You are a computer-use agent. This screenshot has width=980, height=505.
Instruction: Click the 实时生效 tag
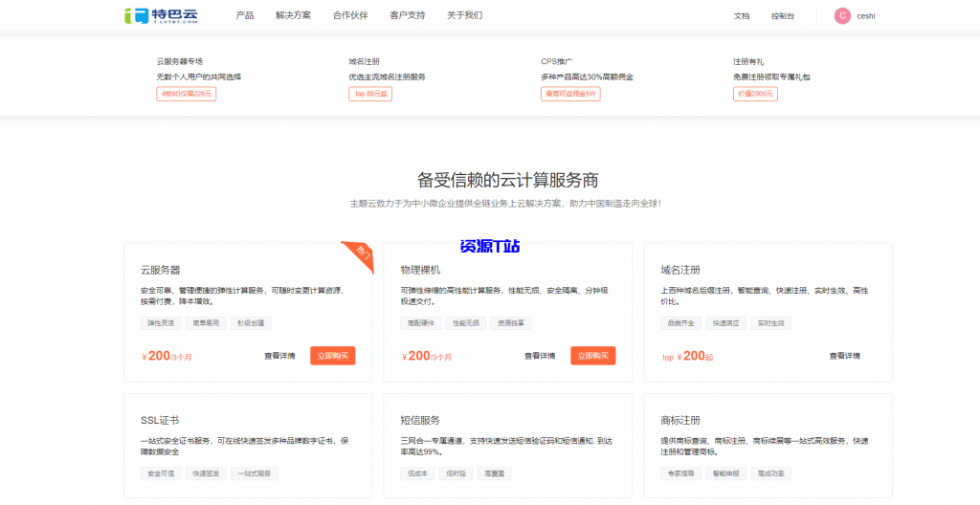(770, 323)
